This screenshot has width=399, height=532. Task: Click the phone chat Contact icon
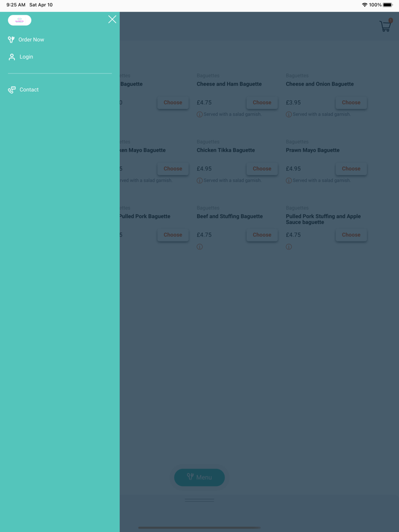(x=12, y=90)
